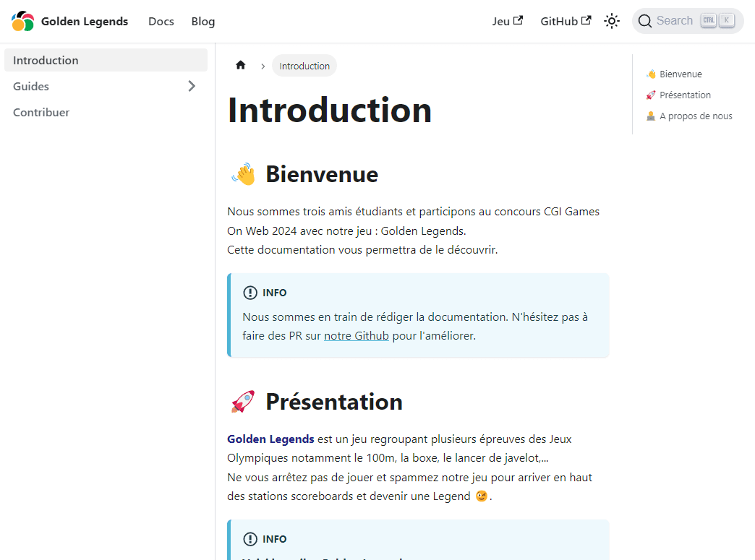Click 'Cette documentation vous permettra de le découvrir.'
The image size is (755, 560).
(362, 250)
